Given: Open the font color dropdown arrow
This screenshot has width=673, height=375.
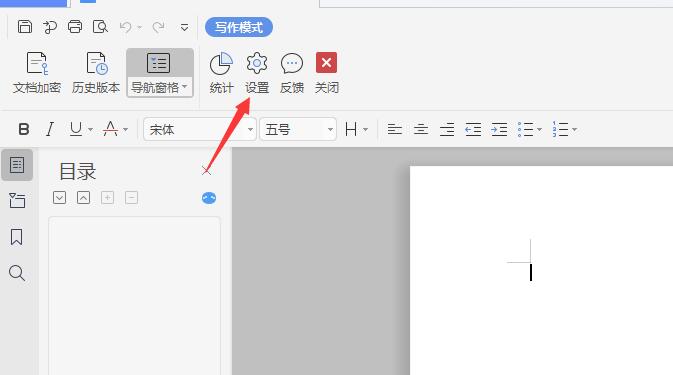Looking at the screenshot, I should click(x=125, y=130).
